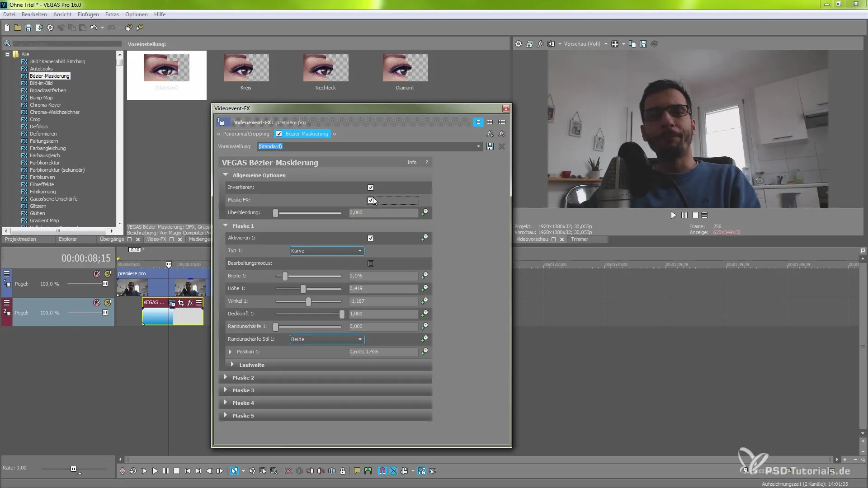Open project properties gear in the main toolbar
This screenshot has height=488, width=868.
coord(50,28)
